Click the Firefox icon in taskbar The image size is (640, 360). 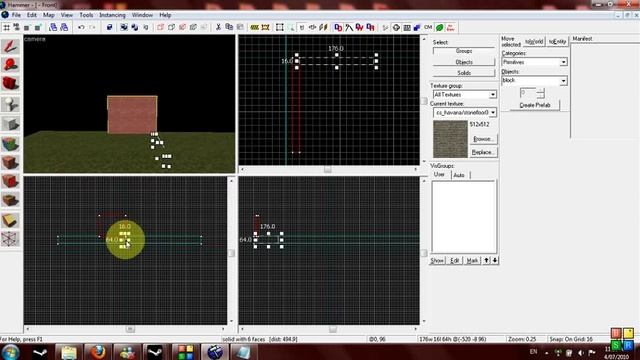[x=98, y=352]
